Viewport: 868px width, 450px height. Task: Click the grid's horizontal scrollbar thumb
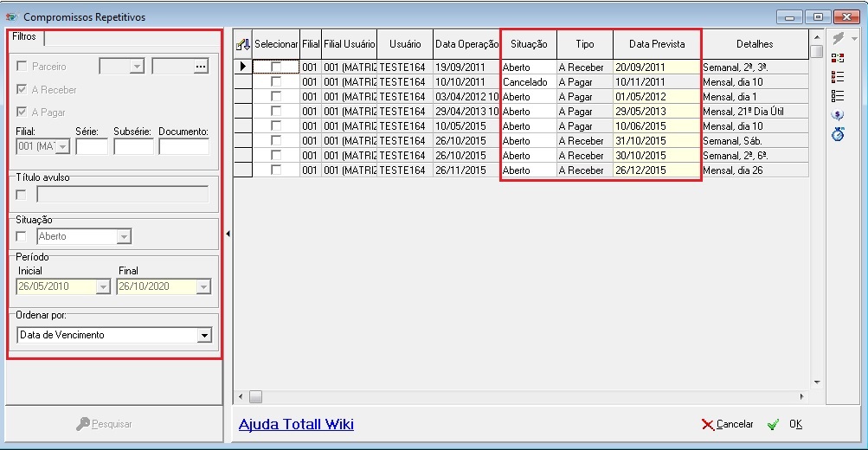coord(255,397)
